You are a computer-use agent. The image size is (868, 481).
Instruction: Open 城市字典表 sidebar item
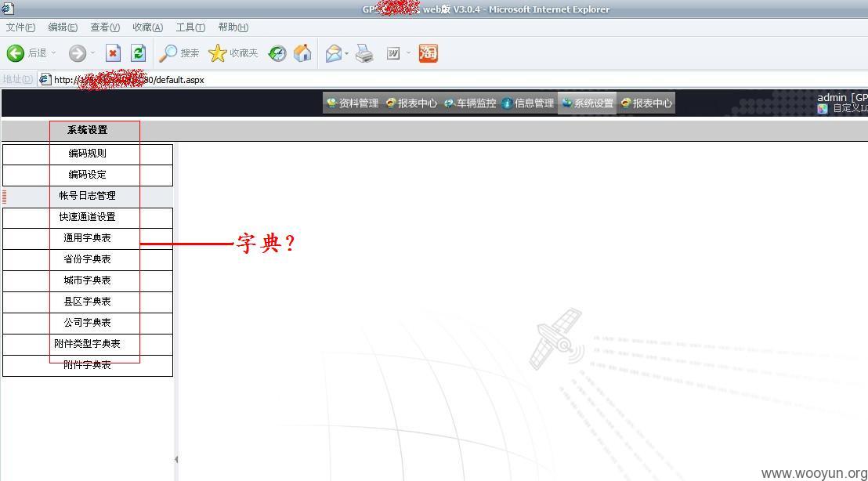click(88, 280)
